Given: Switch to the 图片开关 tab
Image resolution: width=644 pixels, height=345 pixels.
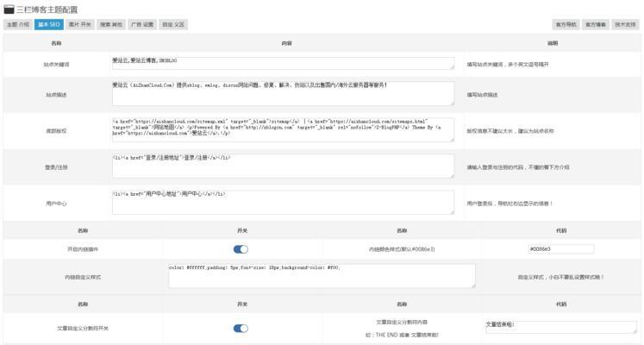Looking at the screenshot, I should [80, 25].
